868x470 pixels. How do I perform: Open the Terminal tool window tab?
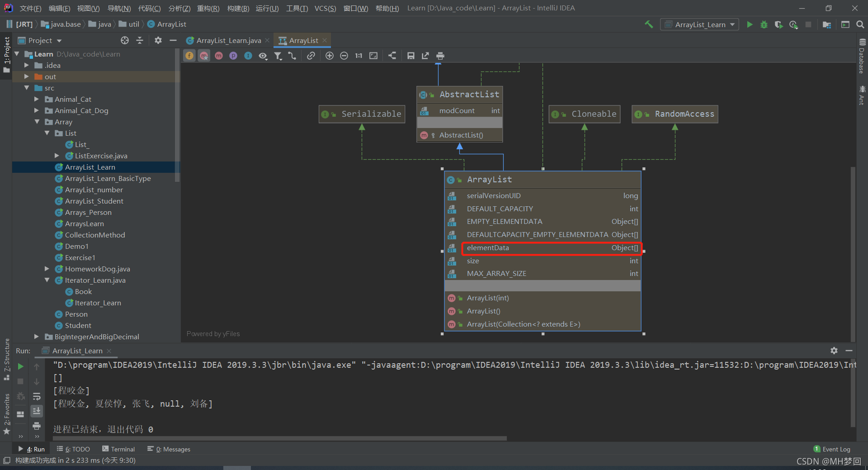point(118,449)
